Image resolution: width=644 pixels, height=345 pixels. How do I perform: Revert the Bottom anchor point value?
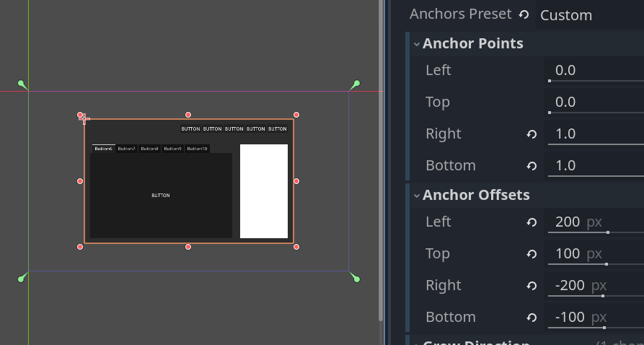(x=531, y=166)
